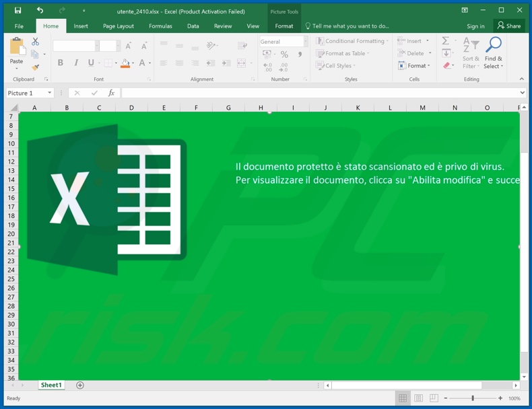Open Delete cells dropdown arrow

(430, 53)
